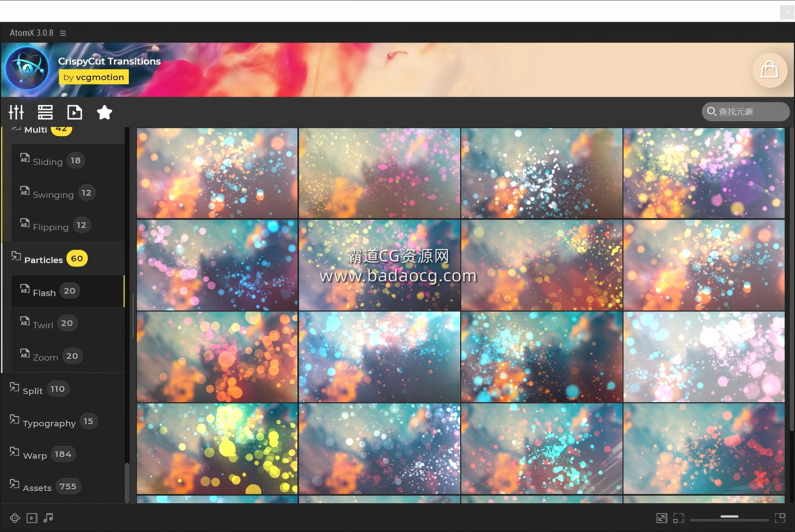Click the small thumbnail size icon
The width and height of the screenshot is (795, 532).
pyautogui.click(x=679, y=518)
